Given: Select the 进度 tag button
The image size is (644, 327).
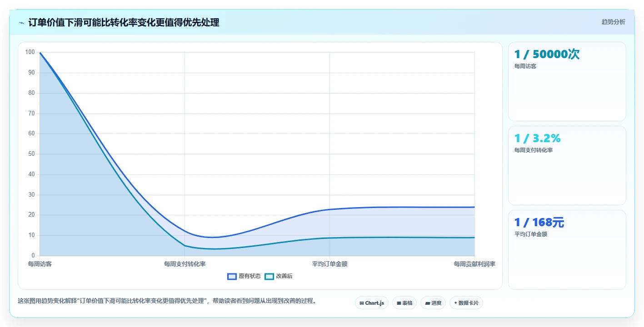Looking at the screenshot, I should point(433,303).
